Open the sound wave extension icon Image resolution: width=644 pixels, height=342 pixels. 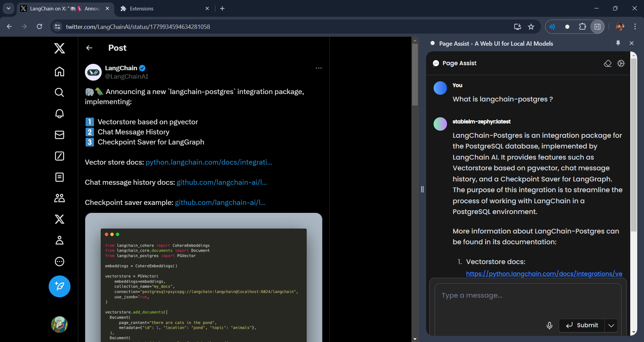pos(552,27)
